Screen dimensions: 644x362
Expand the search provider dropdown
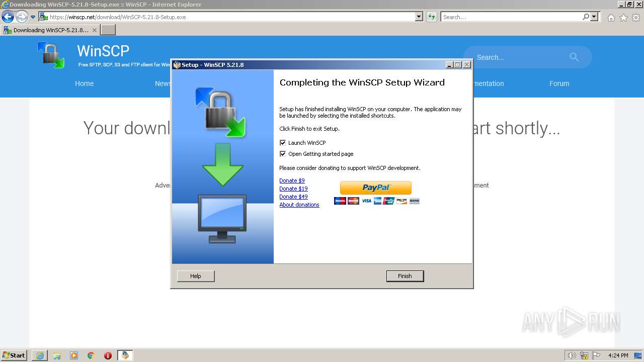coord(595,17)
